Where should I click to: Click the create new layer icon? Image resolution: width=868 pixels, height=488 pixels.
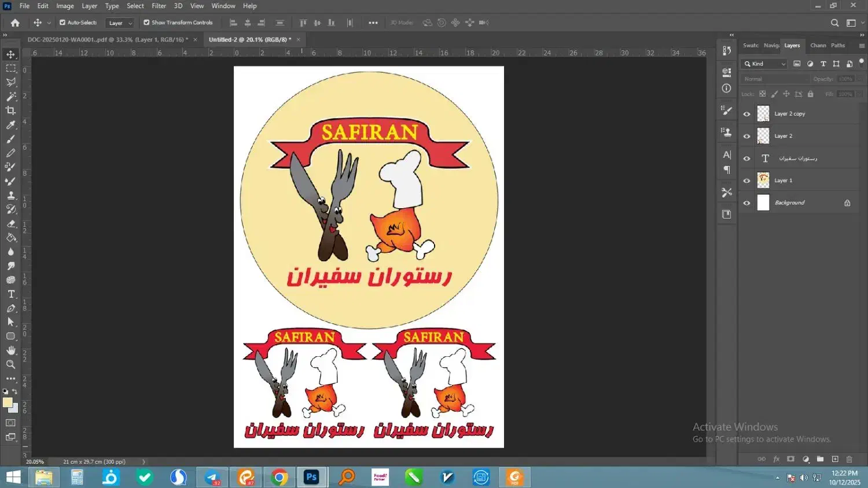(x=835, y=459)
